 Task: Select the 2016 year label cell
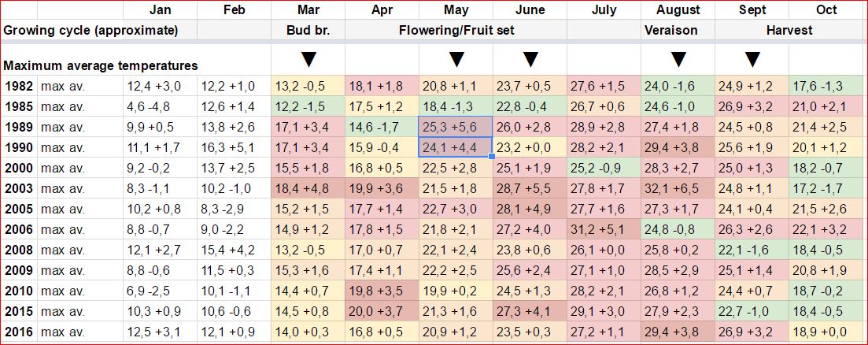(x=18, y=332)
